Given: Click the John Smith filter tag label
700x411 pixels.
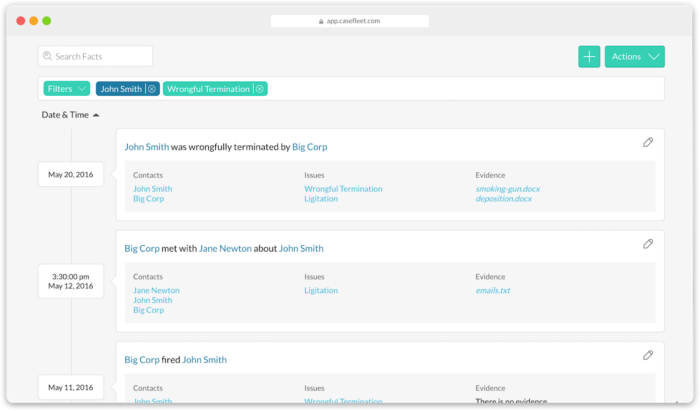Looking at the screenshot, I should [x=121, y=89].
